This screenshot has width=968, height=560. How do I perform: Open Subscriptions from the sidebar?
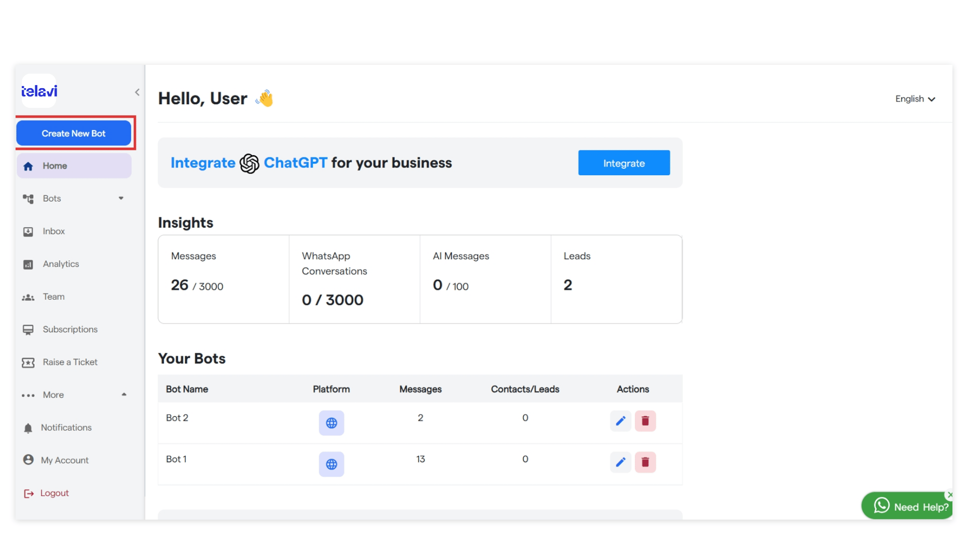pyautogui.click(x=70, y=329)
